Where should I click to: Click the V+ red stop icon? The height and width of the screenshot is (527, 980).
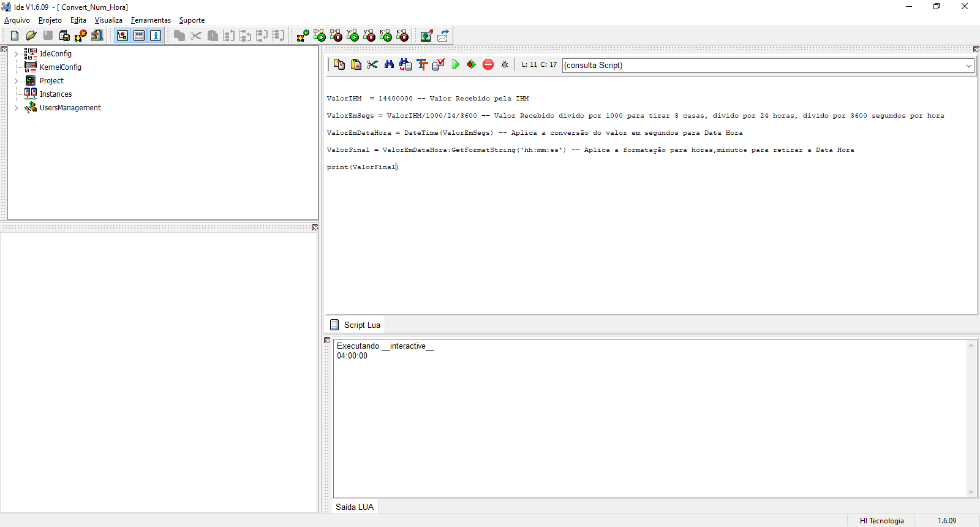click(x=369, y=36)
